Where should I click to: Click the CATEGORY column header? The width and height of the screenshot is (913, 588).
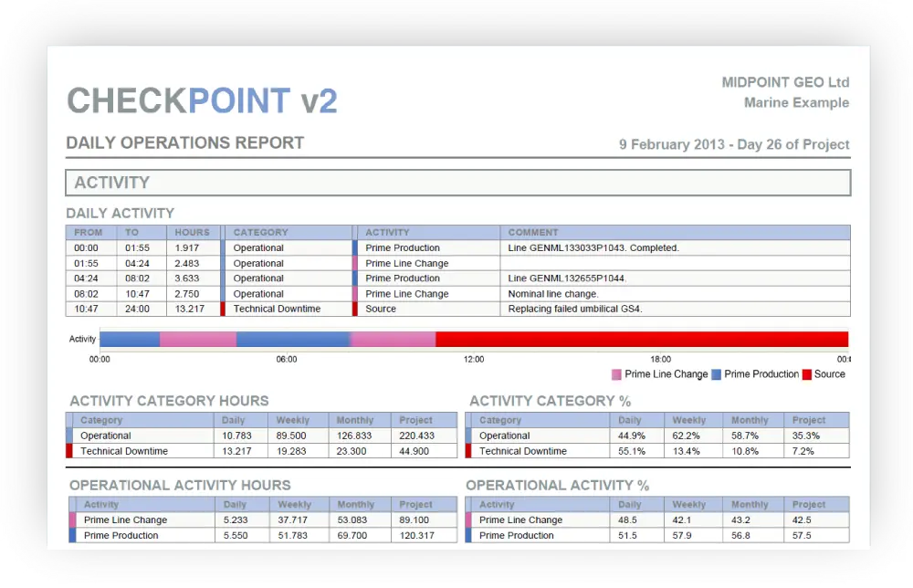click(x=261, y=232)
